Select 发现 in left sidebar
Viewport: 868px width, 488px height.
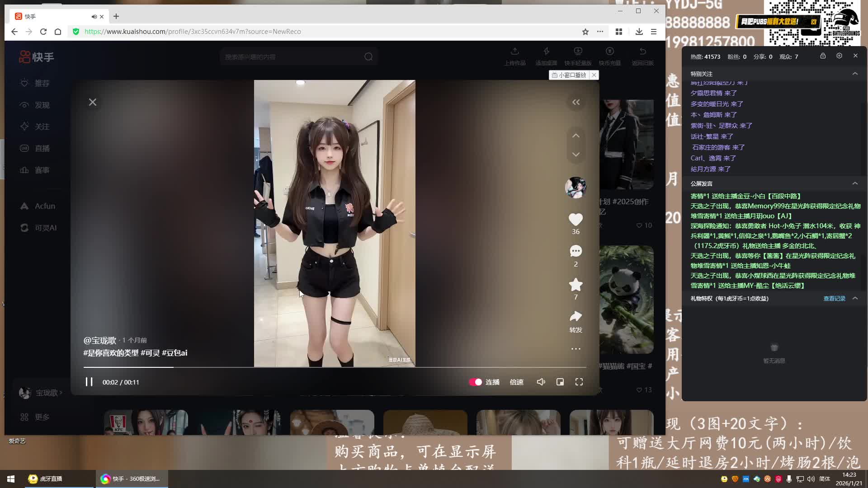42,105
